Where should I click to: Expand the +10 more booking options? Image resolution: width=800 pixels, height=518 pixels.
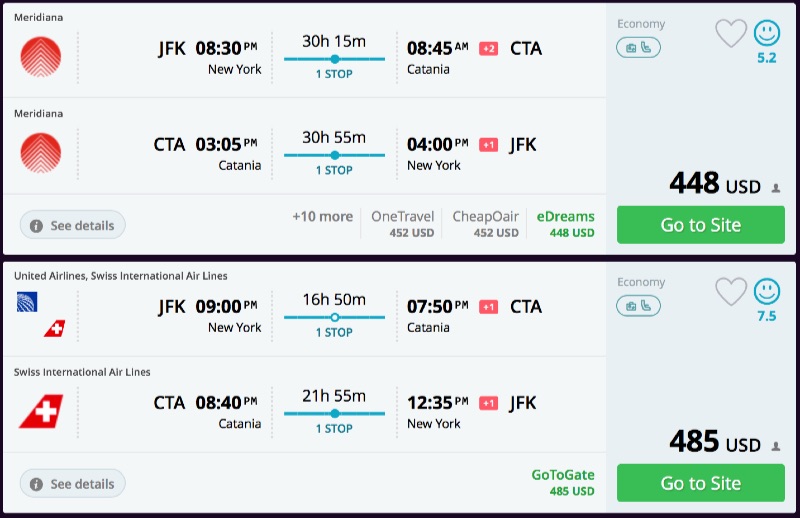(322, 217)
